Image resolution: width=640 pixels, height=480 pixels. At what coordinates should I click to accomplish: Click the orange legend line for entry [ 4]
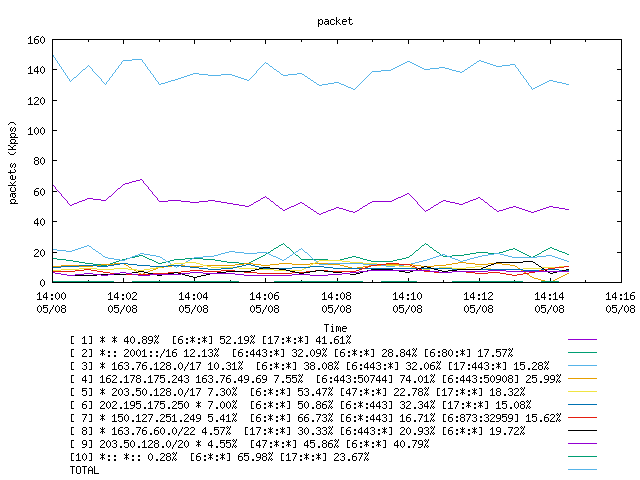tap(582, 379)
